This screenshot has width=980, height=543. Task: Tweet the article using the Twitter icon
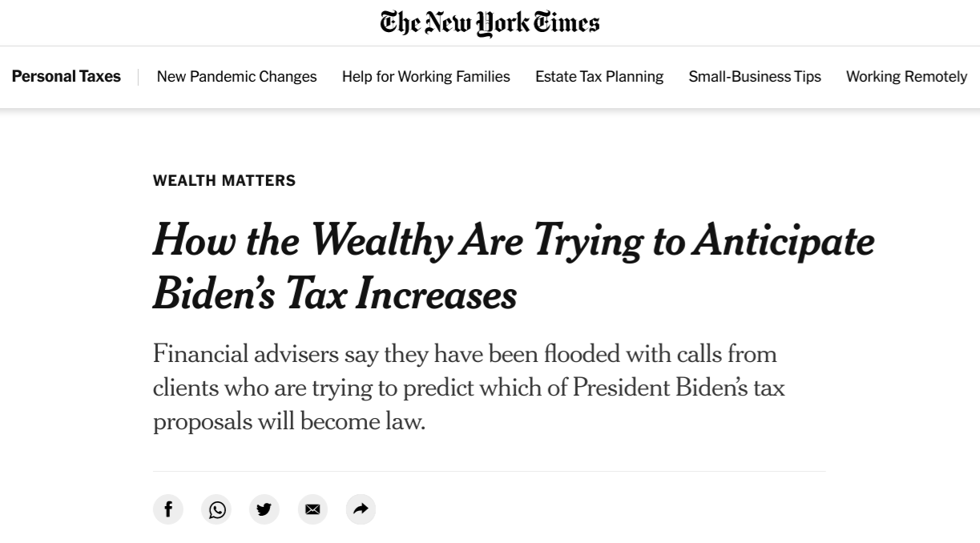pyautogui.click(x=264, y=509)
